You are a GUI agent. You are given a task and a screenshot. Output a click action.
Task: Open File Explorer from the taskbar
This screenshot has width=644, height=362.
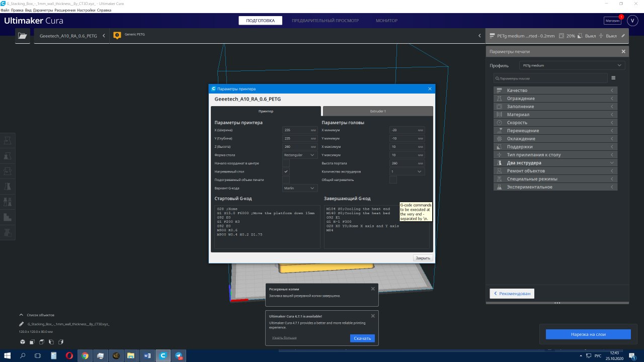[132, 355]
